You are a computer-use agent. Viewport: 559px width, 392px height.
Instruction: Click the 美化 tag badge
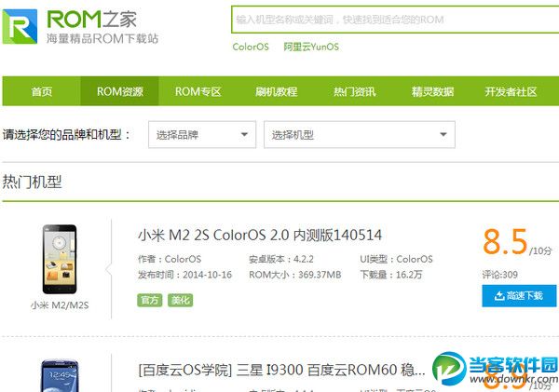(x=181, y=300)
